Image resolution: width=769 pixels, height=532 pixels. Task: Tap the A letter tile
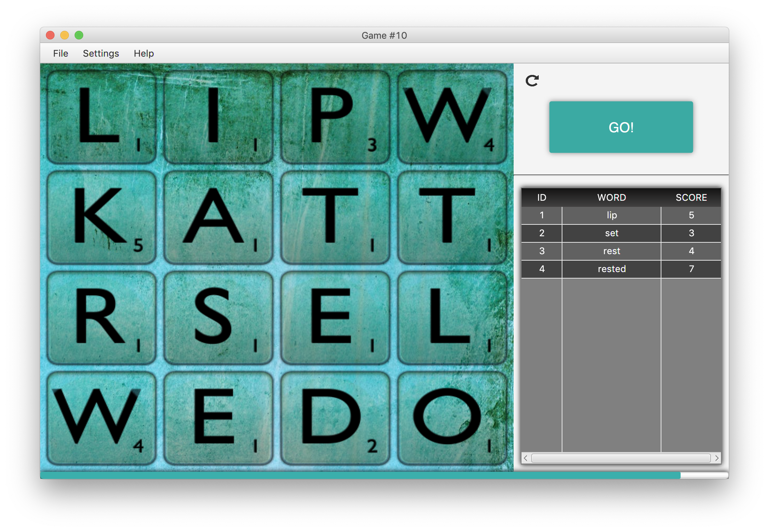point(218,218)
